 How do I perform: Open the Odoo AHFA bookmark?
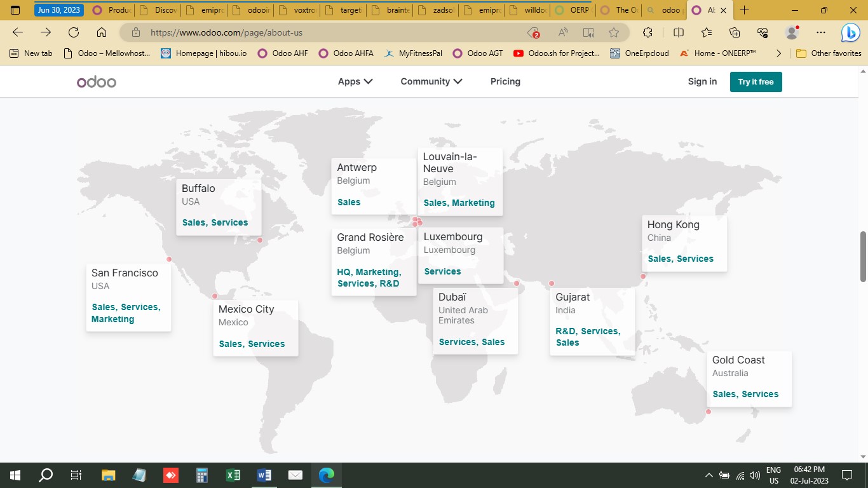346,53
